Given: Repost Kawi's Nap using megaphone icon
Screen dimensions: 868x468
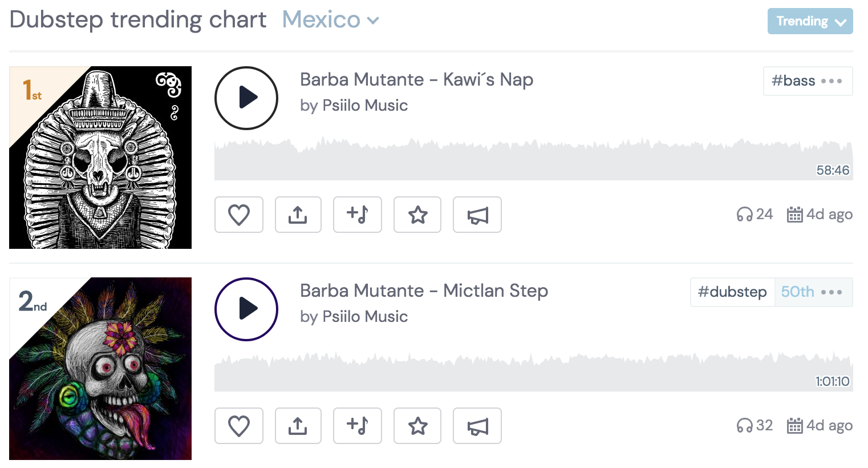Looking at the screenshot, I should [x=477, y=215].
